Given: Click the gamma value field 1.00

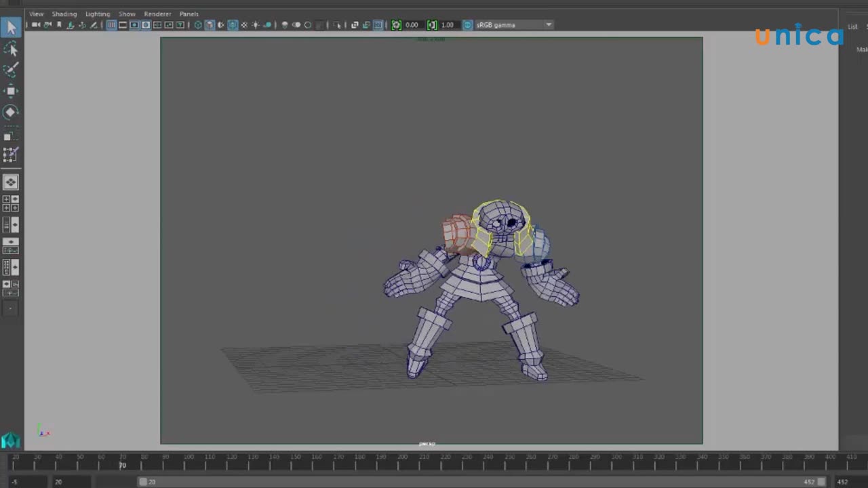Looking at the screenshot, I should click(x=448, y=25).
